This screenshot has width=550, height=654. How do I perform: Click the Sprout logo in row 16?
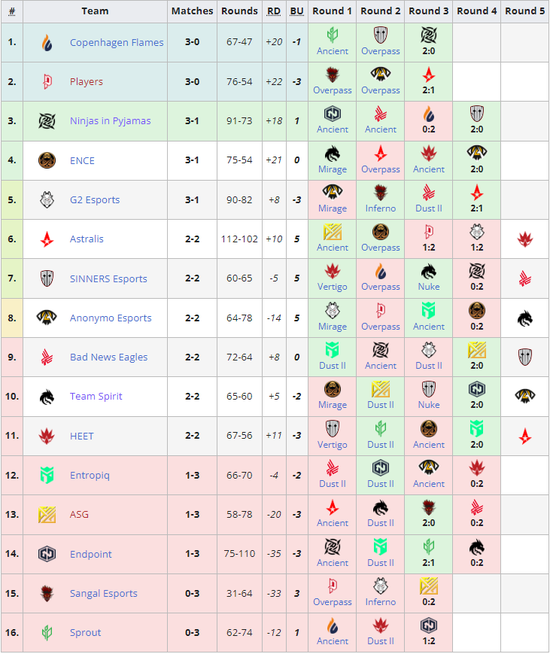point(47,633)
